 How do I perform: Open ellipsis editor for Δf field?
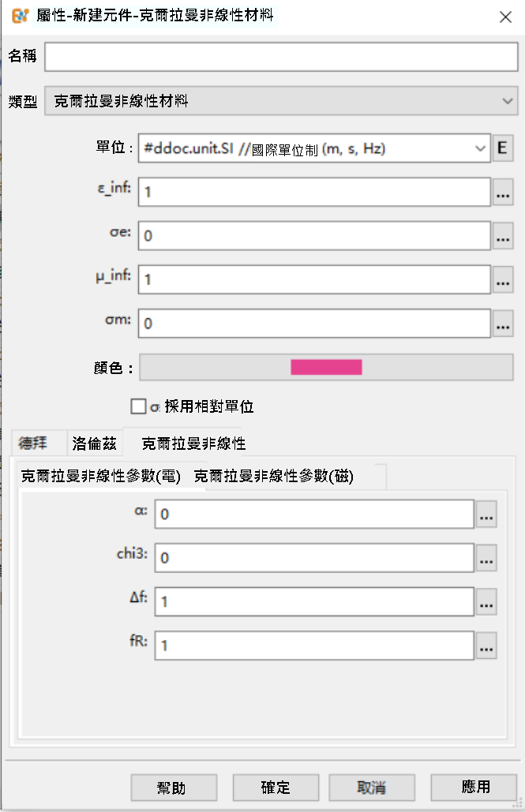click(x=486, y=602)
